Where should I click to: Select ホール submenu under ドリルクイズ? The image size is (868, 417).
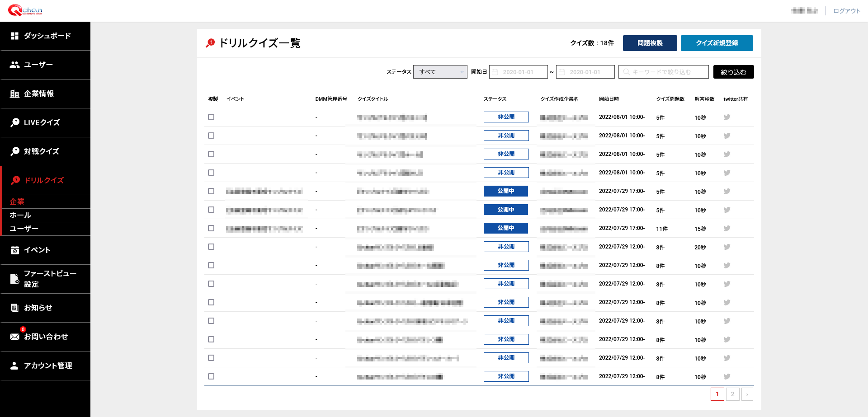pyautogui.click(x=20, y=215)
